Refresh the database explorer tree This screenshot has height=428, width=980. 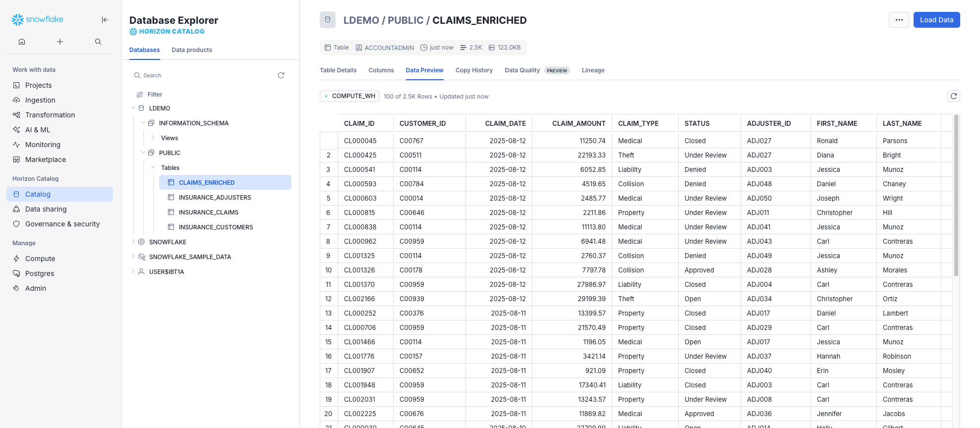(281, 75)
